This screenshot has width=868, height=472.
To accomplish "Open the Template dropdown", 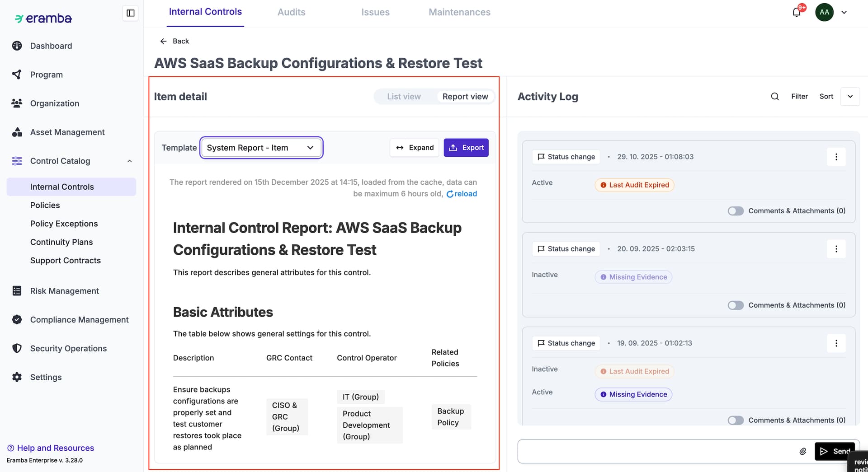I will pyautogui.click(x=261, y=148).
